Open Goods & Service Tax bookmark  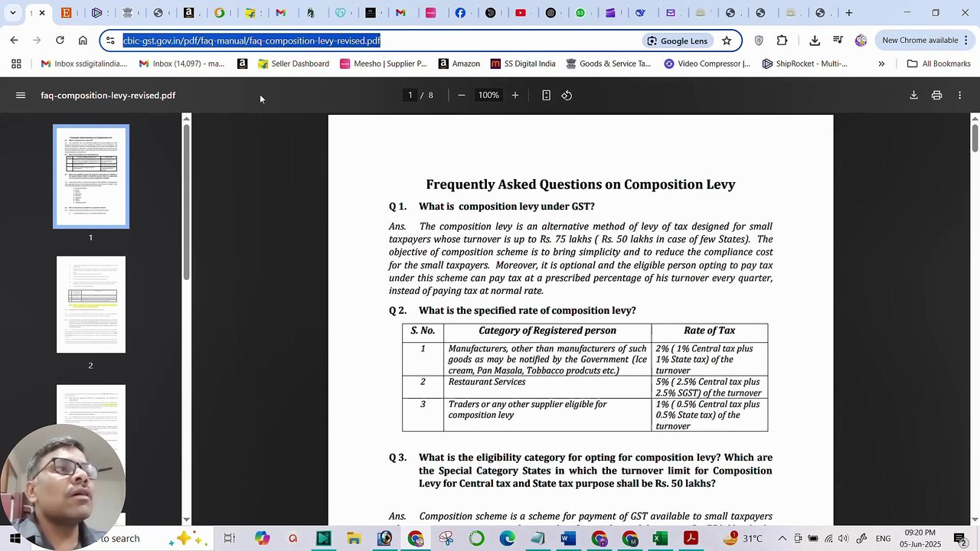608,64
